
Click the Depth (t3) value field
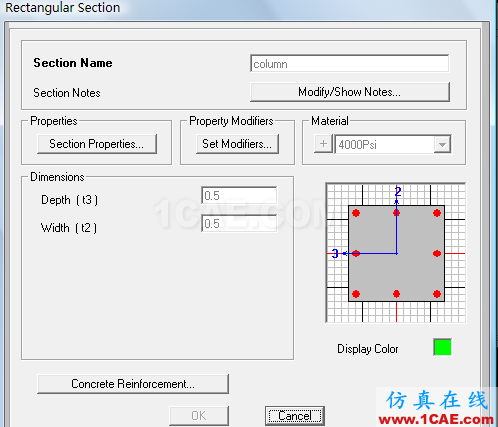tap(239, 195)
